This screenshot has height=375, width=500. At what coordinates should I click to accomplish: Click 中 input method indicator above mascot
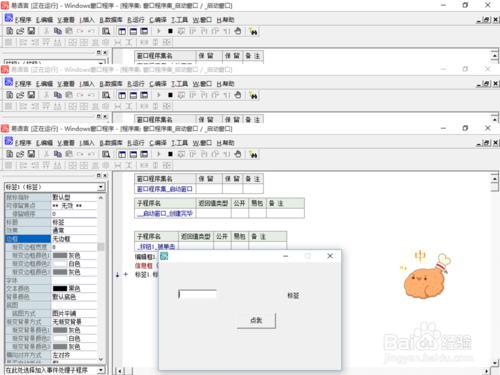coord(420,256)
